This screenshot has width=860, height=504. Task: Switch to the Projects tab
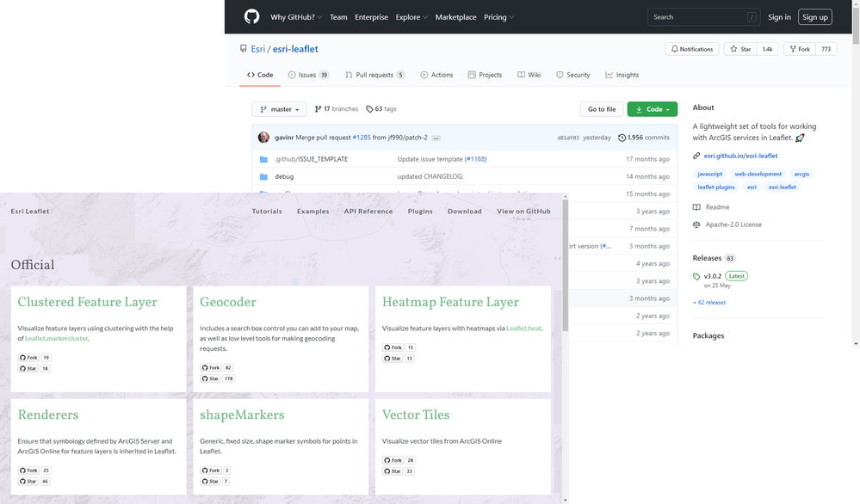[x=485, y=75]
